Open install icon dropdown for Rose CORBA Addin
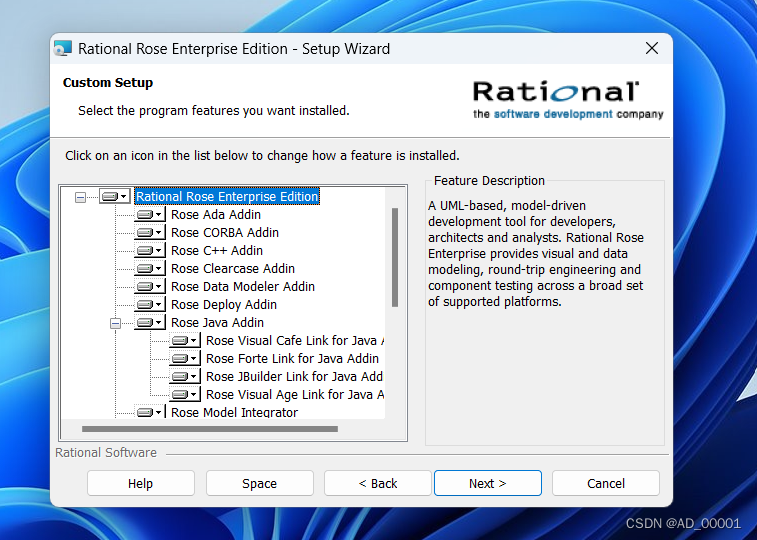757x540 pixels. click(150, 233)
